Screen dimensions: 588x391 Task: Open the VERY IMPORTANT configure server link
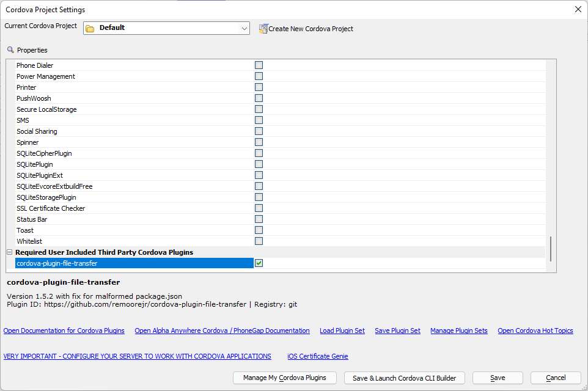(x=138, y=356)
